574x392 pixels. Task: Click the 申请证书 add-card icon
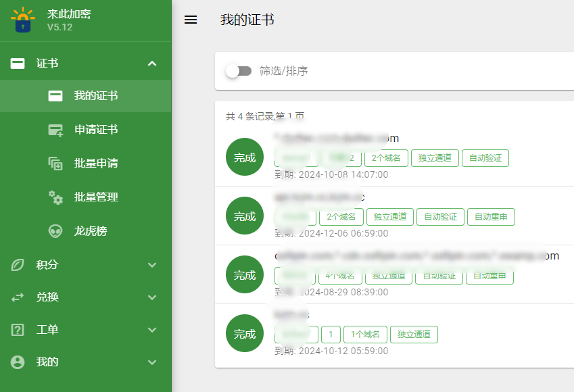(x=55, y=130)
